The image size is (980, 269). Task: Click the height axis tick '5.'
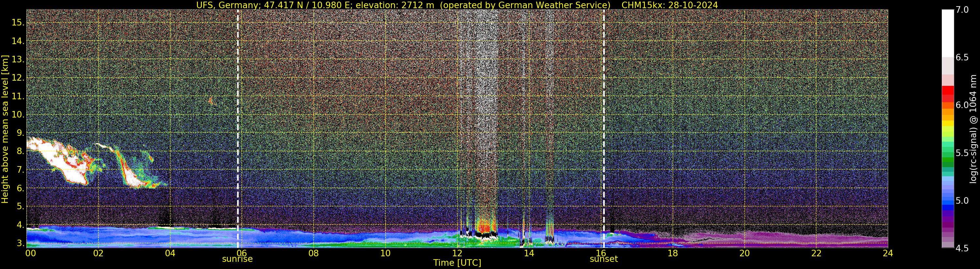pos(20,206)
